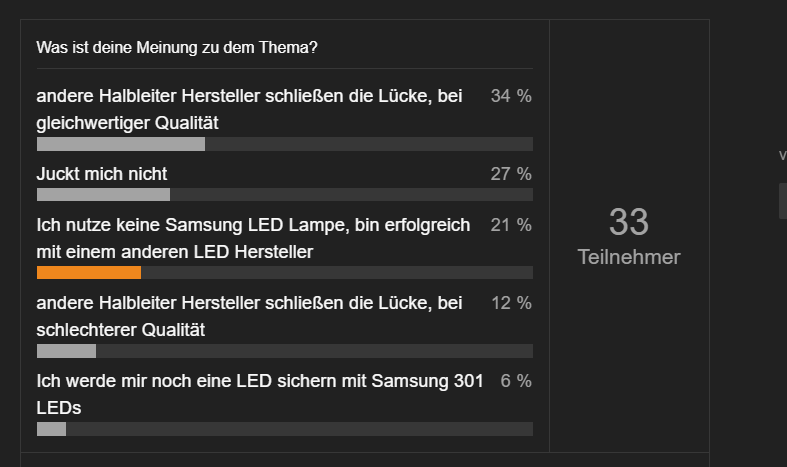Click the "Teilnehmer" label
The height and width of the screenshot is (467, 787).
tap(629, 257)
